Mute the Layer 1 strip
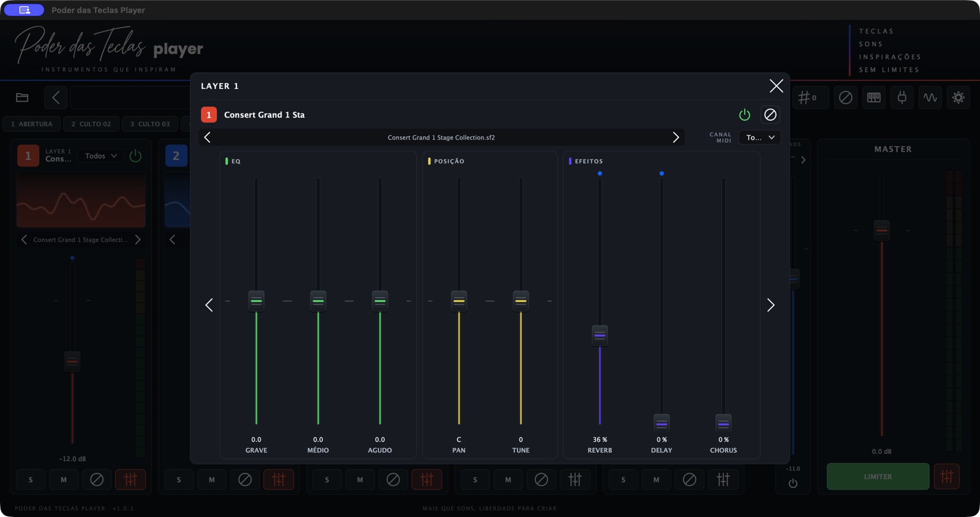This screenshot has height=517, width=980. point(64,480)
